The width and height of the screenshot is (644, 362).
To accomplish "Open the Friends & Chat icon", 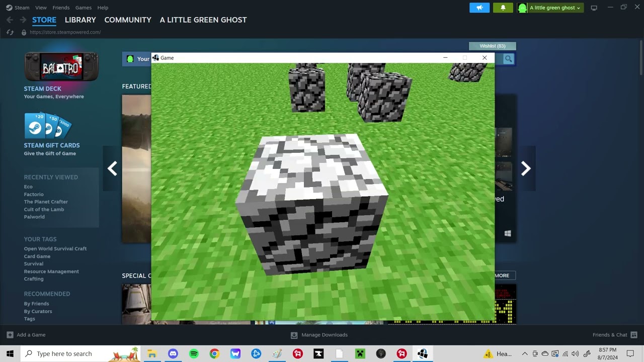I will (x=634, y=335).
